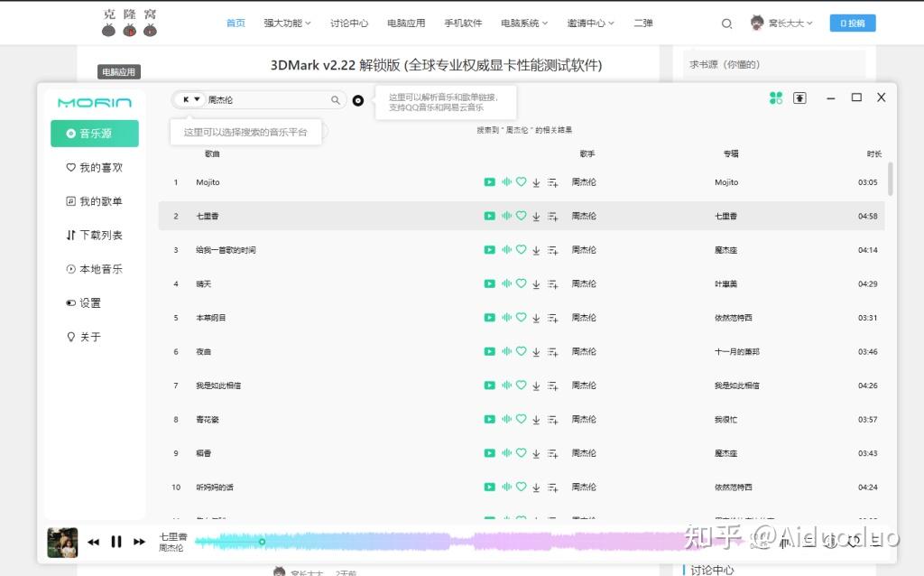Favorite 七里香 with heart icon
This screenshot has height=576, width=924.
521,216
